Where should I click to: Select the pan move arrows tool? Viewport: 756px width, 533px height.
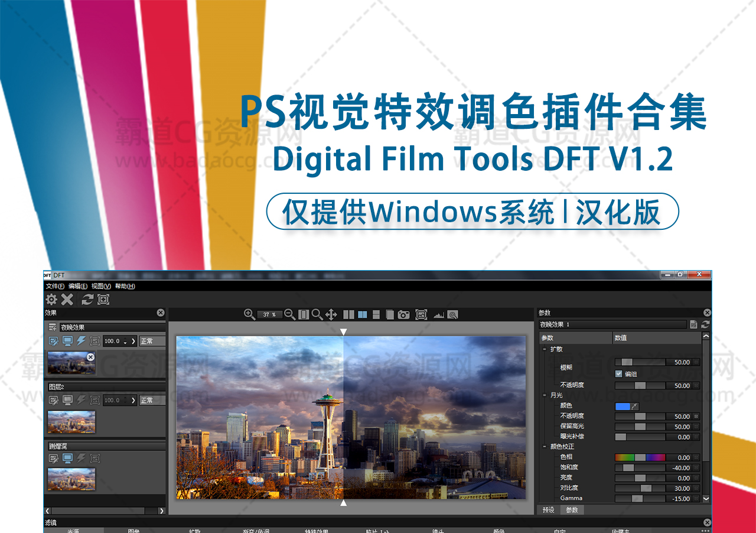pos(331,314)
